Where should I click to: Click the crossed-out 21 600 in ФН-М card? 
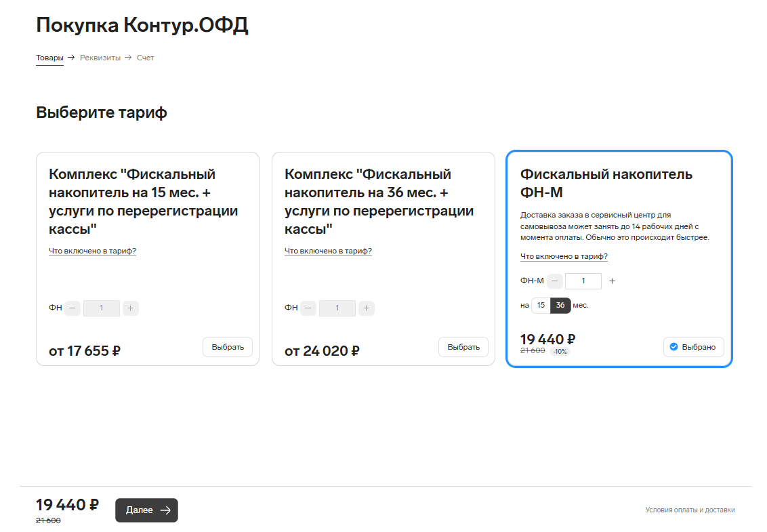[x=533, y=350]
